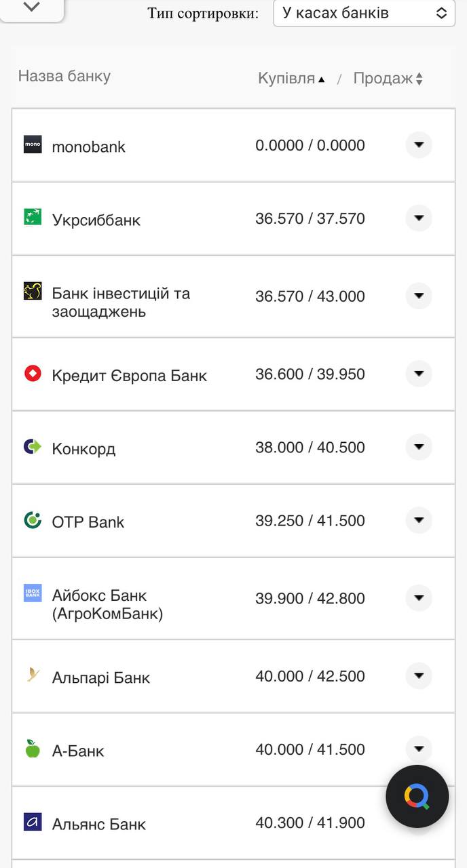Click the OTP Bank green logo
Viewport: 467px width, 868px height.
click(x=33, y=520)
